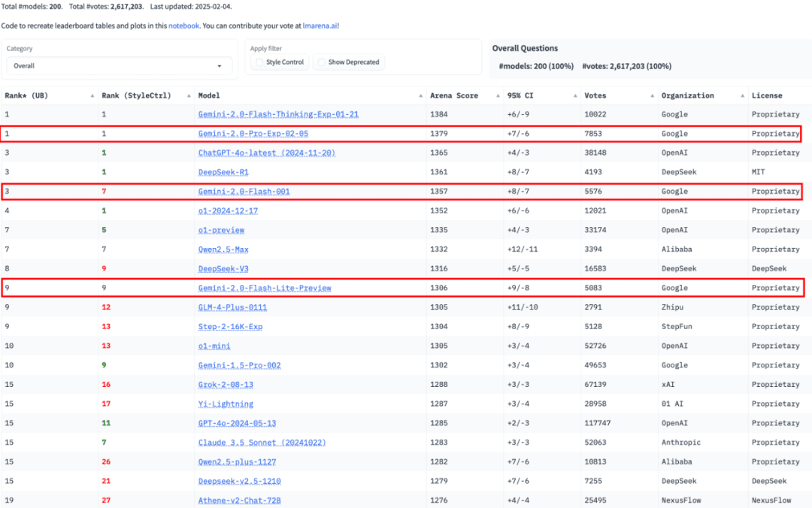812x508 pixels.
Task: Click the Anthropic organization cell
Action: [681, 443]
